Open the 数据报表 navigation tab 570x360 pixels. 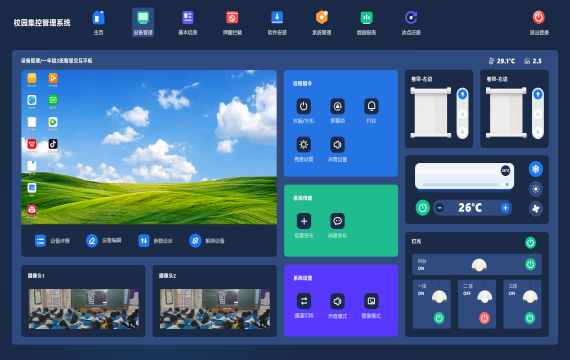pos(366,23)
